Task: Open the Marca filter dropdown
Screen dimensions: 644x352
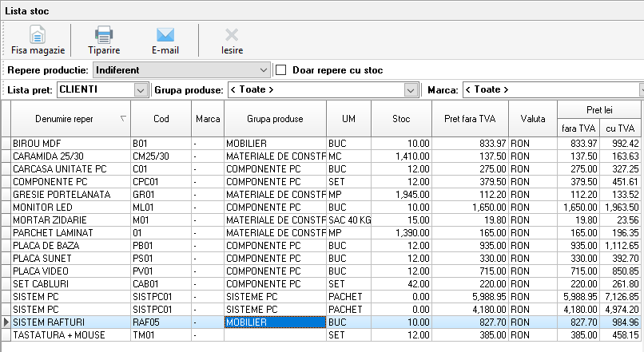Action: click(640, 89)
